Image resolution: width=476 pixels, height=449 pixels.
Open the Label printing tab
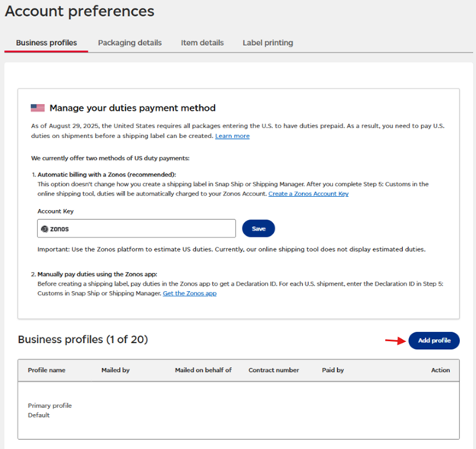point(268,43)
